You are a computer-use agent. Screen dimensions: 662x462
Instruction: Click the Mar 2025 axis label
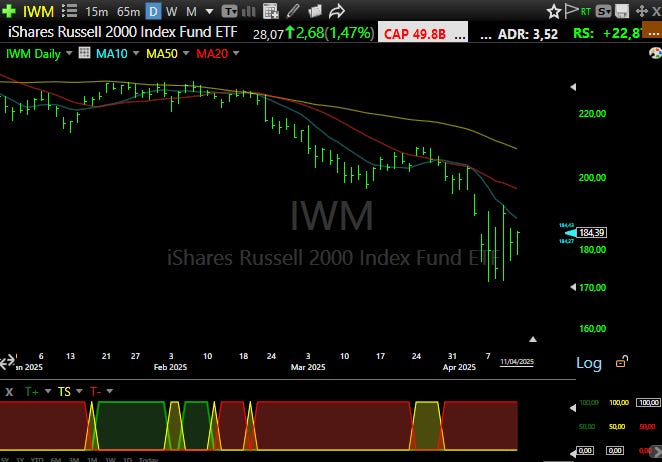click(308, 367)
